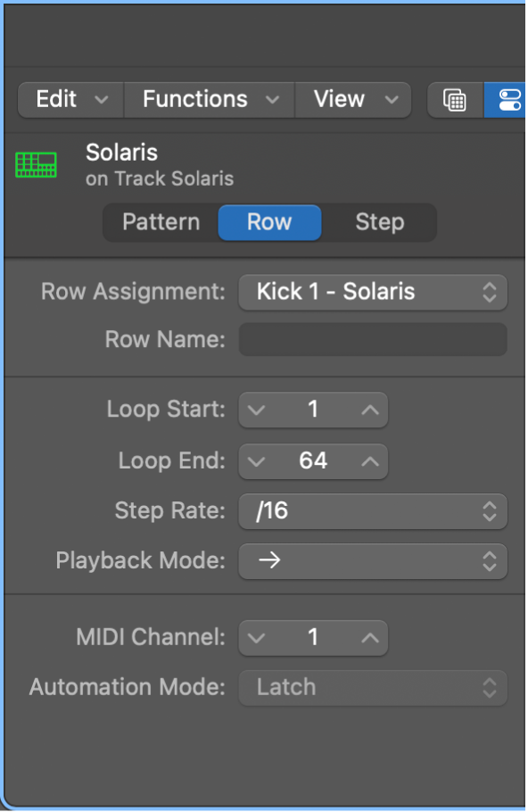The image size is (528, 812).
Task: Switch to the Pattern tab
Action: [161, 222]
